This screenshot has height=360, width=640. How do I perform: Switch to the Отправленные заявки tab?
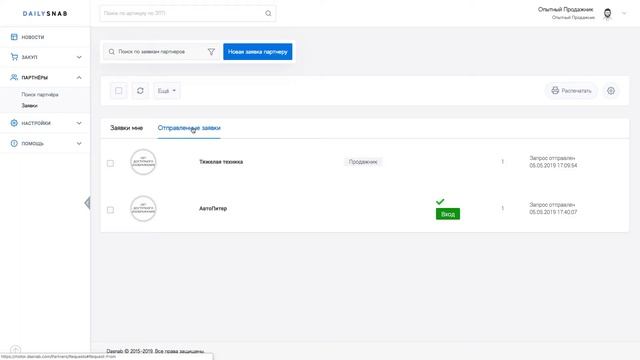pos(189,128)
